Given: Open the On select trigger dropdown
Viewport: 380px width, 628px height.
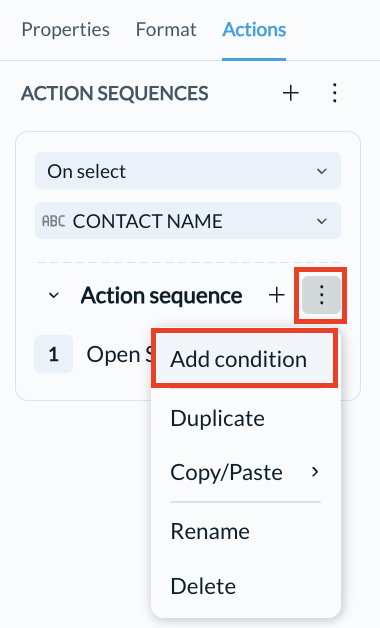Looking at the screenshot, I should (x=188, y=171).
